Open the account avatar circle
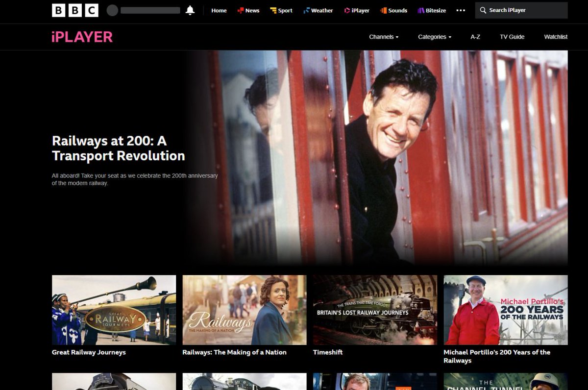588x390 pixels. click(113, 10)
